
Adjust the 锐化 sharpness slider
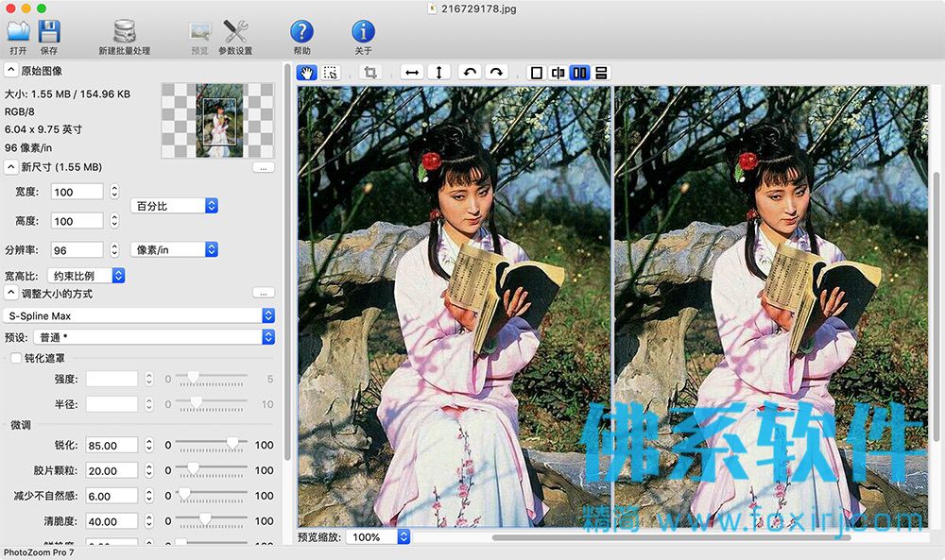[x=232, y=444]
